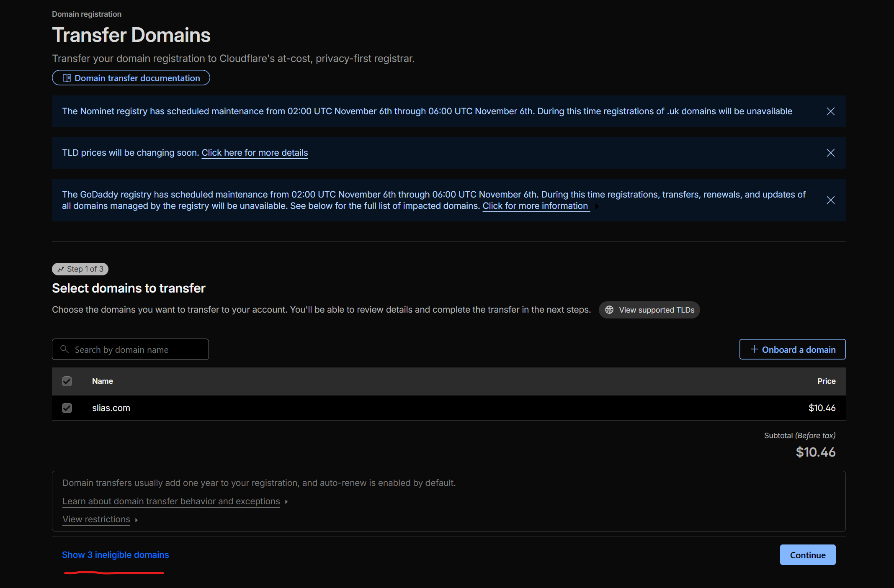Viewport: 894px width, 588px height.
Task: Show 3 ineligible domains
Action: 116,555
